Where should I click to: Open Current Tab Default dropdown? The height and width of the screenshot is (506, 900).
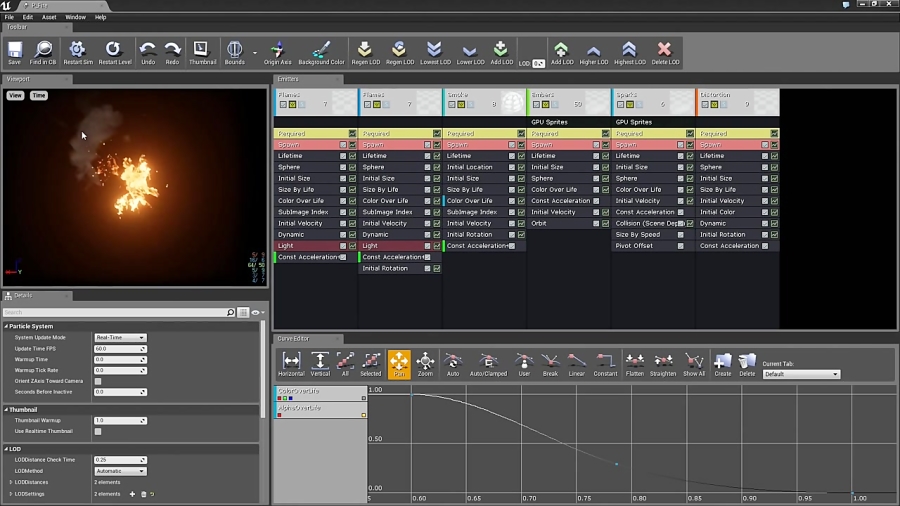pos(801,374)
